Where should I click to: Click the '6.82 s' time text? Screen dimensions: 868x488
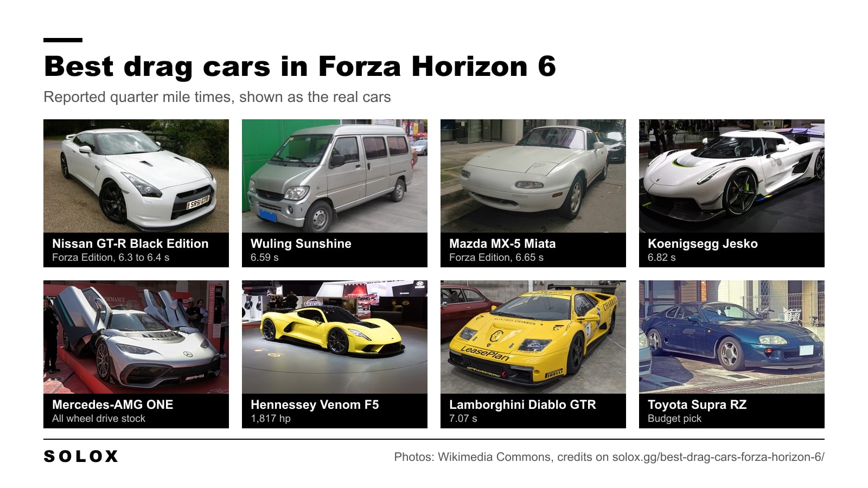coord(662,258)
